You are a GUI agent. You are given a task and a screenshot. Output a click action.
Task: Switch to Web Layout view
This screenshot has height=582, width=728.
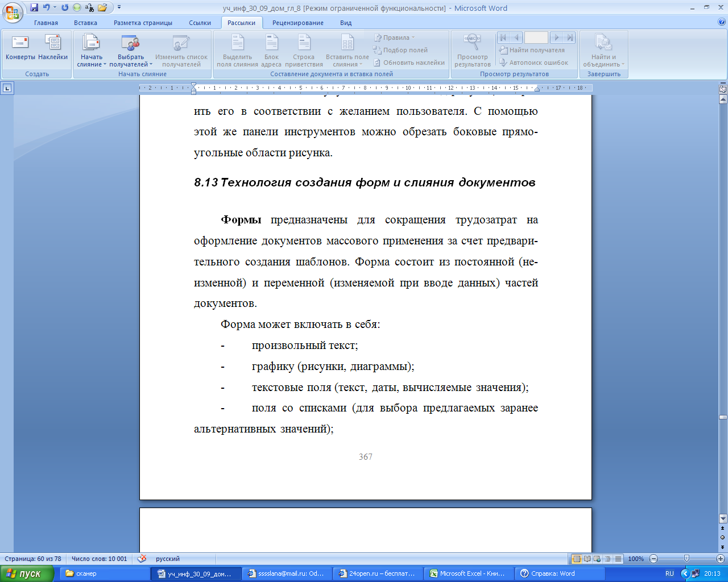[598, 559]
